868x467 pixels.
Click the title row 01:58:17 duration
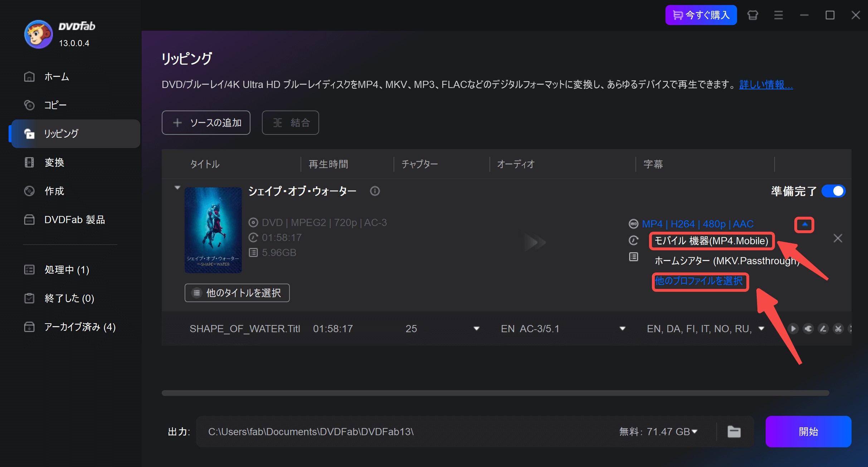tap(333, 329)
